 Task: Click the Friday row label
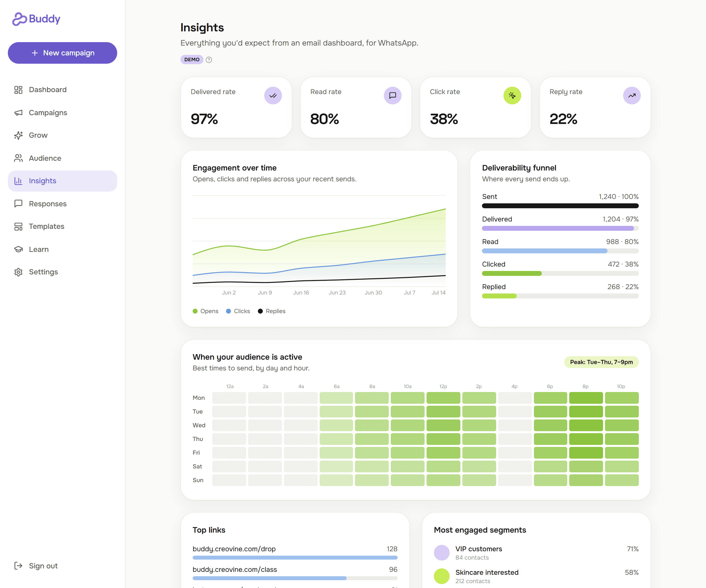[x=196, y=453]
